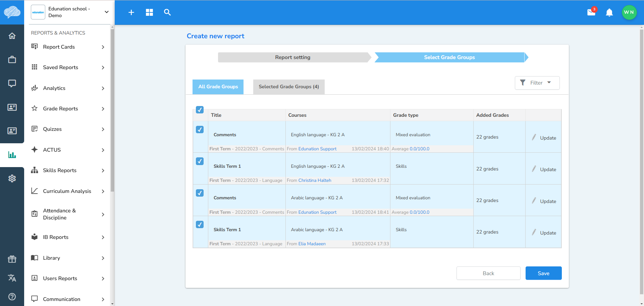Uncheck the English language Comments row checkbox
The width and height of the screenshot is (644, 306).
[200, 130]
